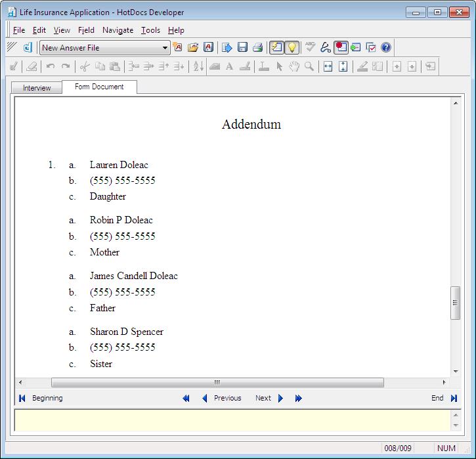476x459 pixels.
Task: Open HotDocs Help question mark icon
Action: pos(386,47)
